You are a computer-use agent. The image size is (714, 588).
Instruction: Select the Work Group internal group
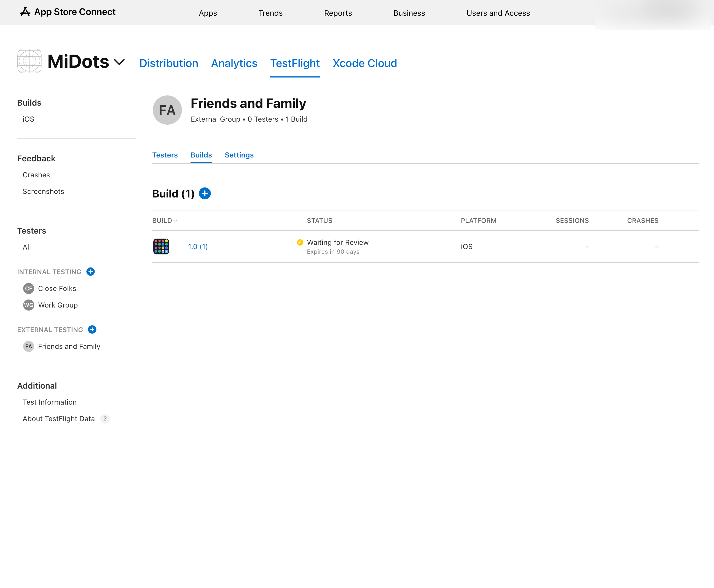click(58, 305)
